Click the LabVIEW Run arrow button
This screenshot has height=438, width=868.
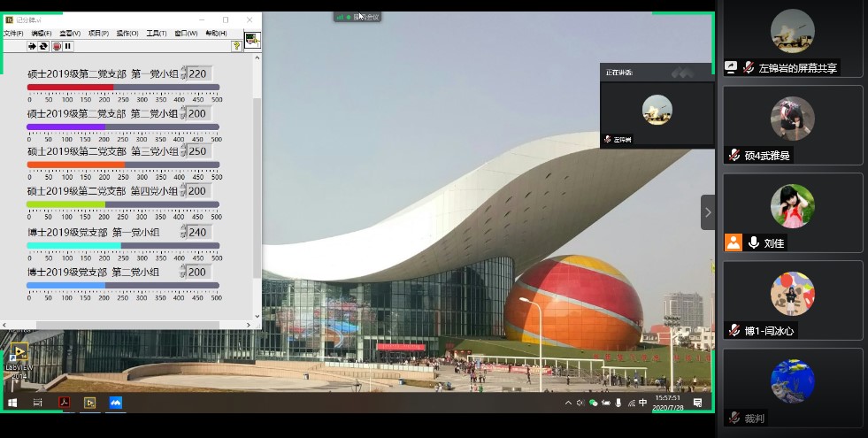pyautogui.click(x=32, y=46)
